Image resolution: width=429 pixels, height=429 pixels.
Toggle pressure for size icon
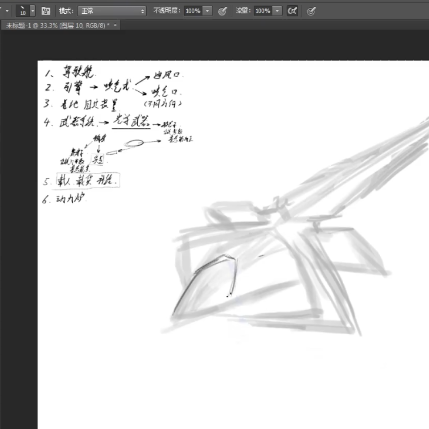(x=311, y=11)
